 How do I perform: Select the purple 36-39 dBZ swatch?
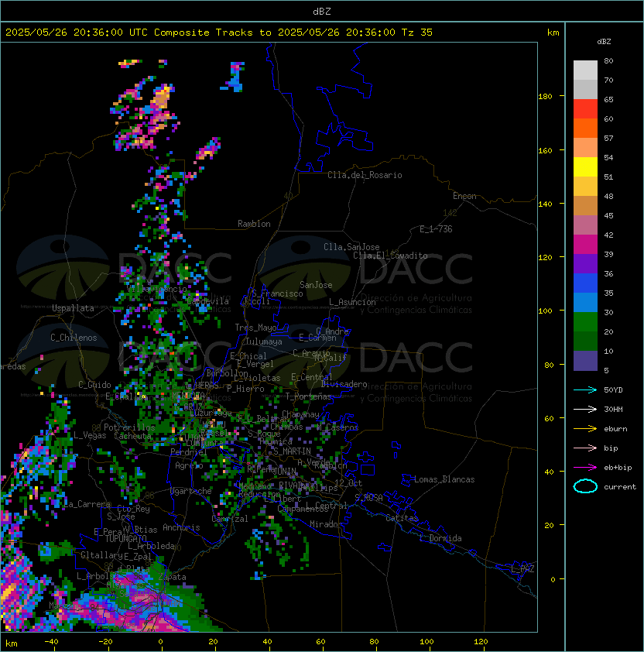tap(585, 264)
